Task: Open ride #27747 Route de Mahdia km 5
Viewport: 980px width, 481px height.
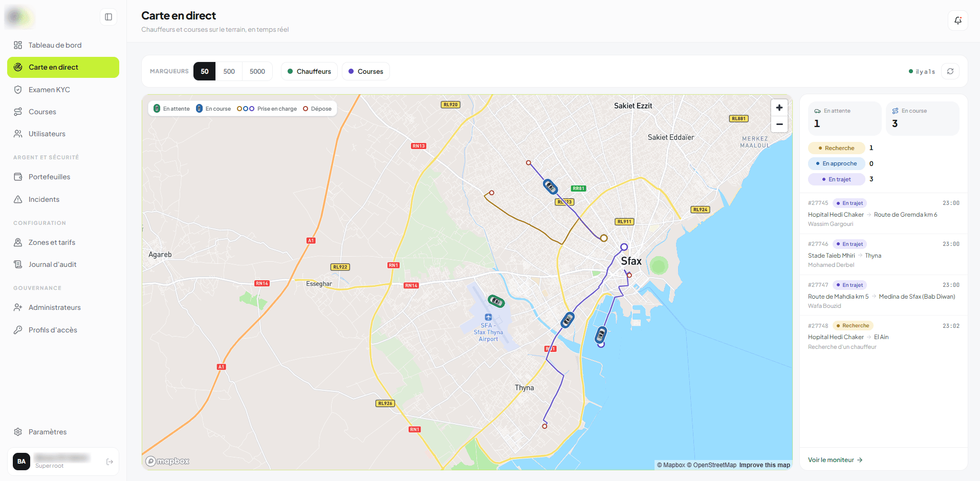Action: pos(883,295)
